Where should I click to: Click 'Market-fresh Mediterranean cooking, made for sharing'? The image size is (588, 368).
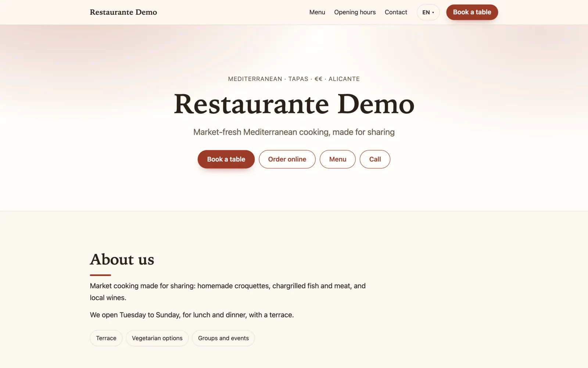click(x=294, y=132)
